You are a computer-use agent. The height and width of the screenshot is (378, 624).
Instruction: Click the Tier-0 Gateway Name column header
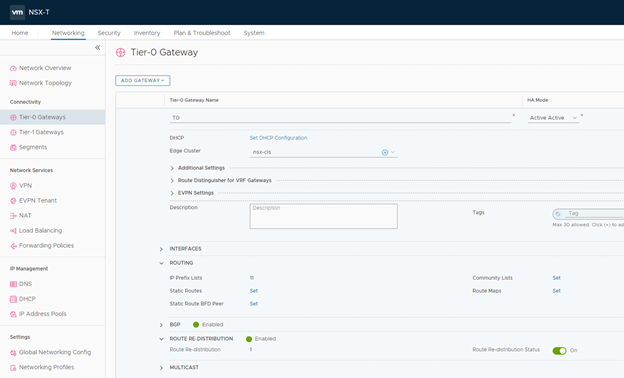point(194,100)
